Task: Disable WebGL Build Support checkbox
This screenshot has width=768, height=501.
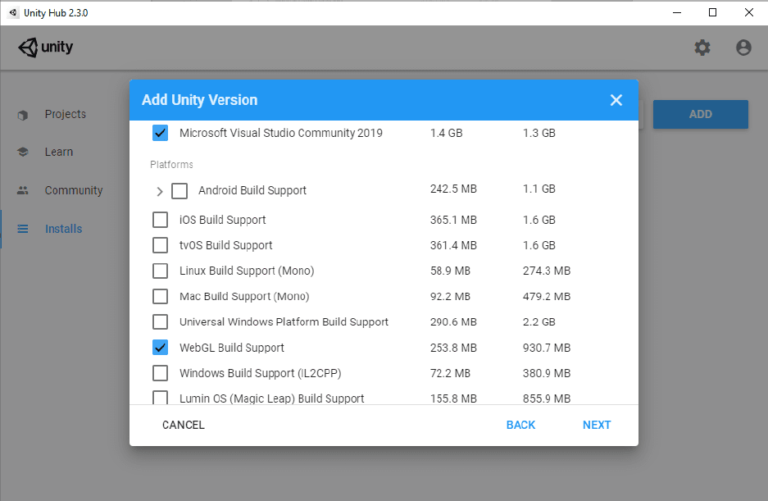Action: click(x=160, y=348)
